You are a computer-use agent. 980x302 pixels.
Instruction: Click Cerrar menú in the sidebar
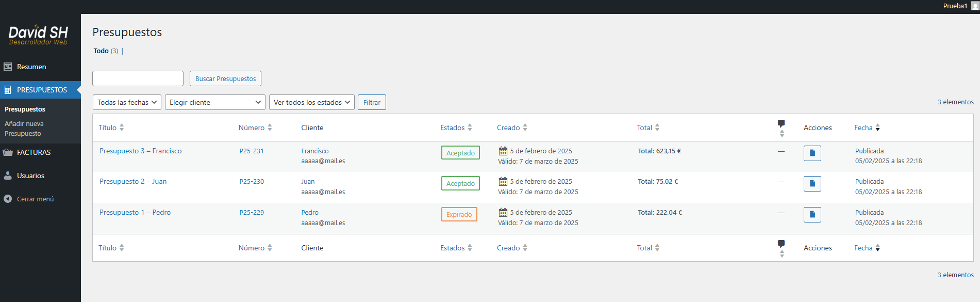[35, 199]
